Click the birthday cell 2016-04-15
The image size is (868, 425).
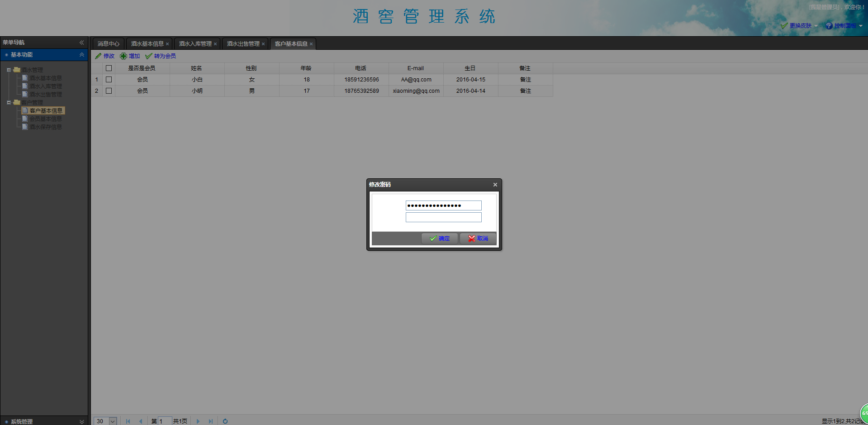[471, 80]
